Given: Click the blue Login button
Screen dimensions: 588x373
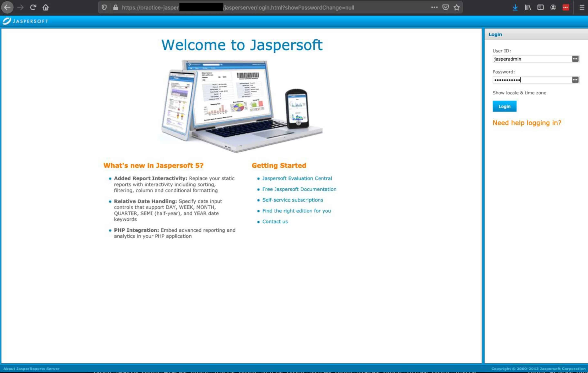Looking at the screenshot, I should [x=504, y=106].
